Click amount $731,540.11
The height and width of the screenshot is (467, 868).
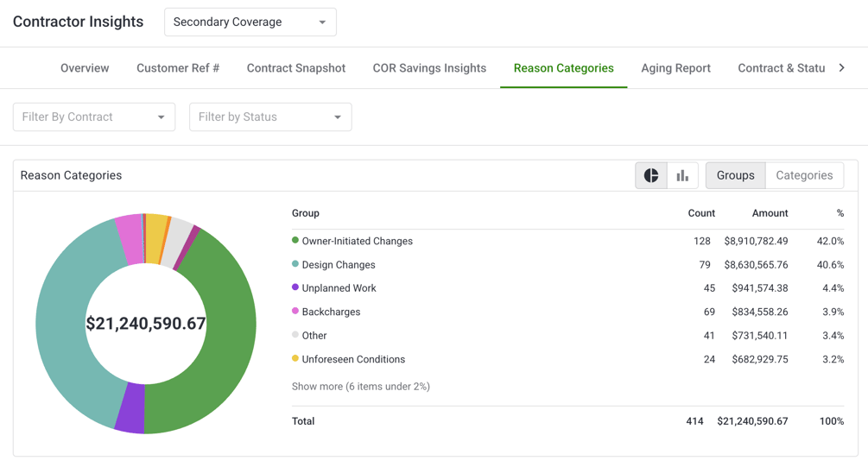(x=760, y=336)
